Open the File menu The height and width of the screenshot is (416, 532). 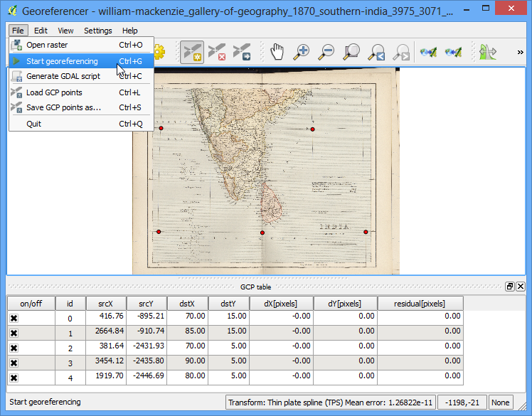(18, 31)
